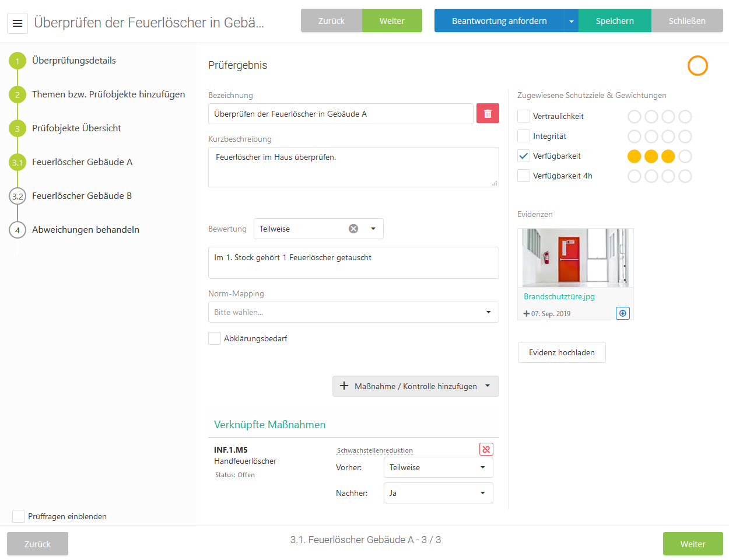Image resolution: width=729 pixels, height=560 pixels.
Task: Click the Speichern button
Action: click(x=614, y=21)
